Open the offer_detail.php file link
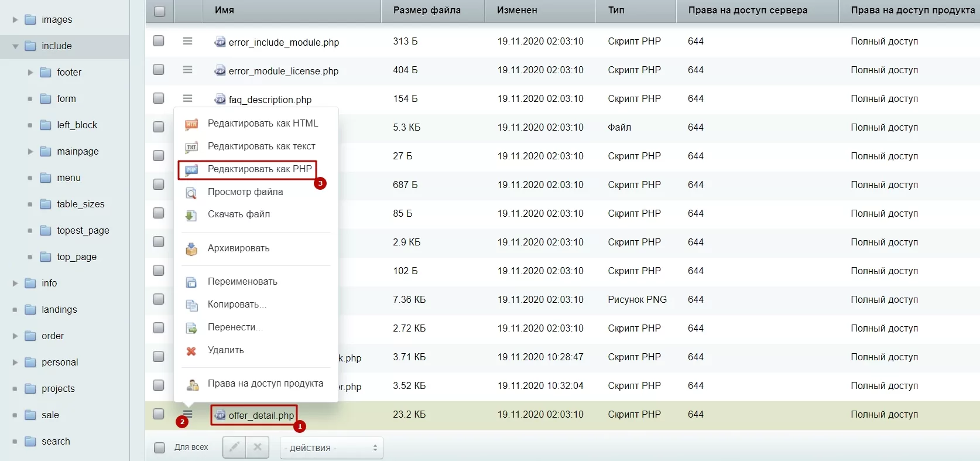980x461 pixels. click(x=261, y=415)
